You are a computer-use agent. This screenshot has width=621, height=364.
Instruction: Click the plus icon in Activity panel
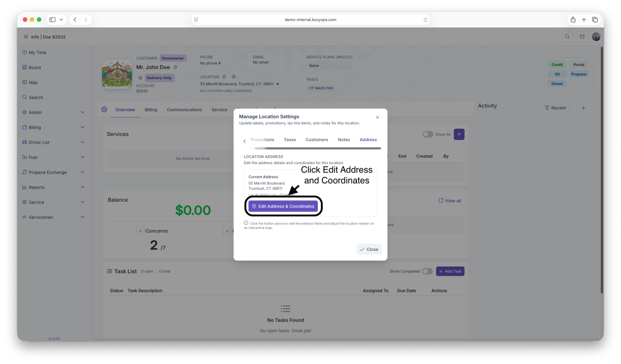click(x=583, y=108)
